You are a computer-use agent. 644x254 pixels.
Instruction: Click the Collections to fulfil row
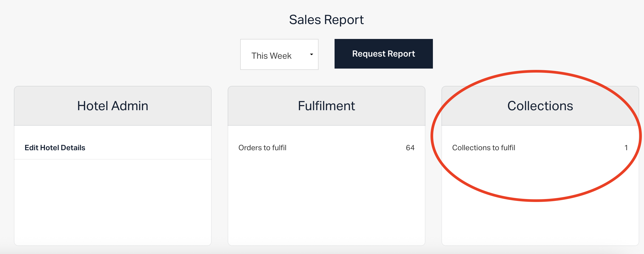540,148
